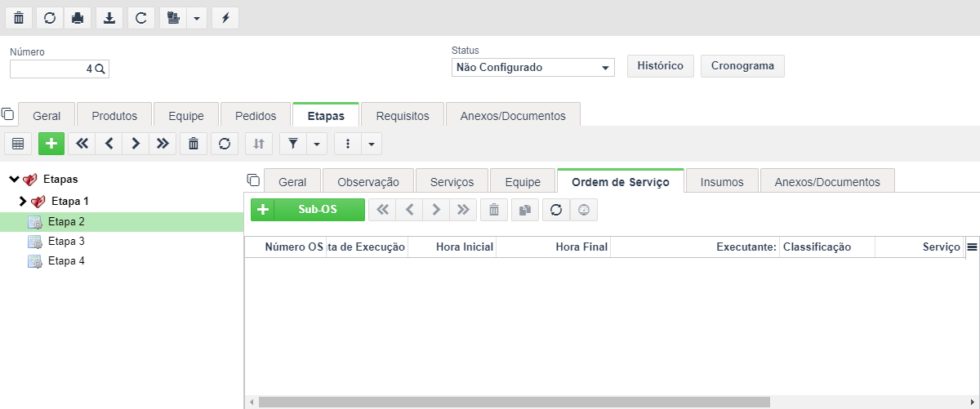
Task: Click the trash icon in Sub-OS toolbar
Action: pyautogui.click(x=493, y=210)
